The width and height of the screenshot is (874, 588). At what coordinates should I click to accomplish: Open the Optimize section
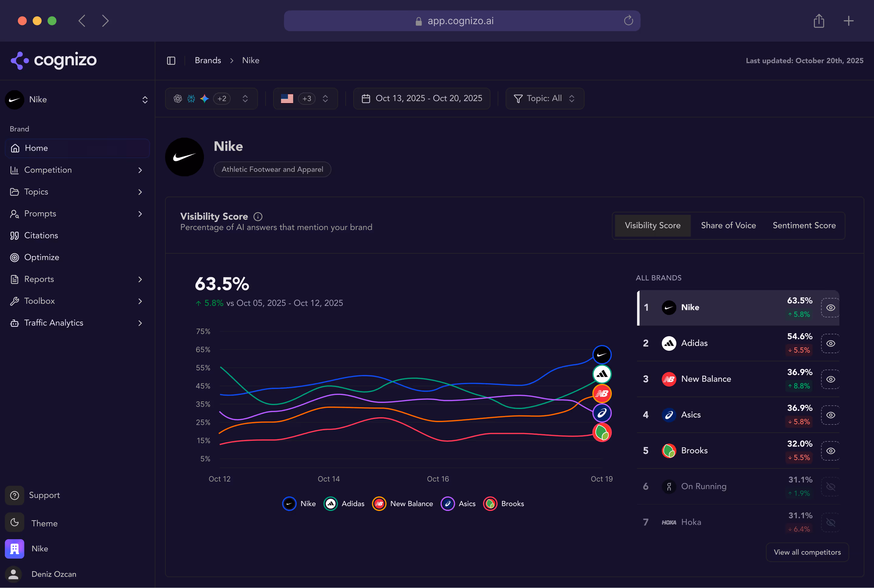click(41, 257)
